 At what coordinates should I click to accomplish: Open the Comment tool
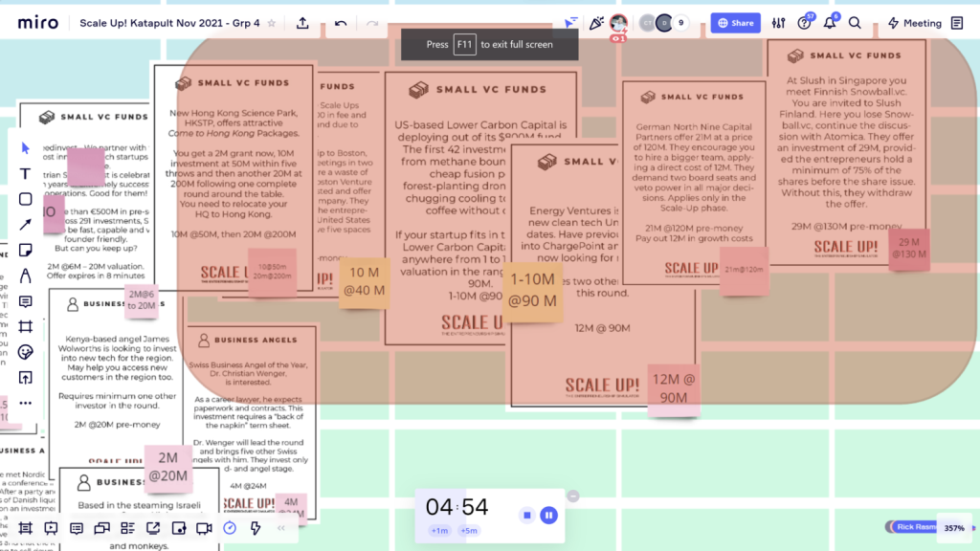click(x=26, y=301)
